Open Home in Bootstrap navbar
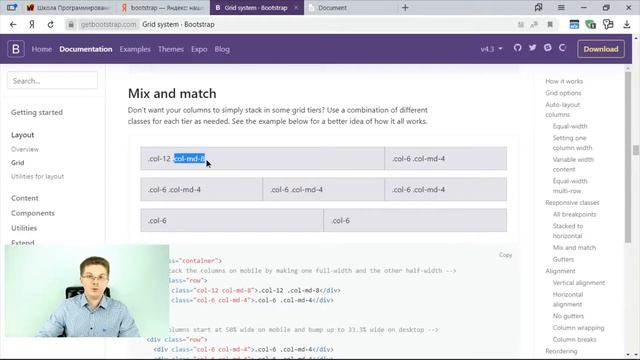The image size is (640, 360). (x=42, y=49)
